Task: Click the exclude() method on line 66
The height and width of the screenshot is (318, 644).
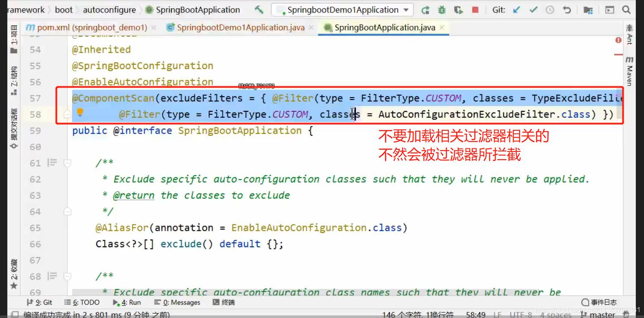Action: pos(187,244)
